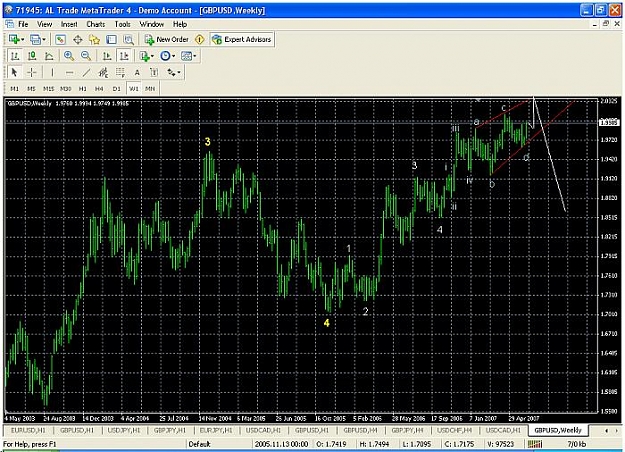
Task: Open the Strategy Tester magnifier icon
Action: pos(128,39)
